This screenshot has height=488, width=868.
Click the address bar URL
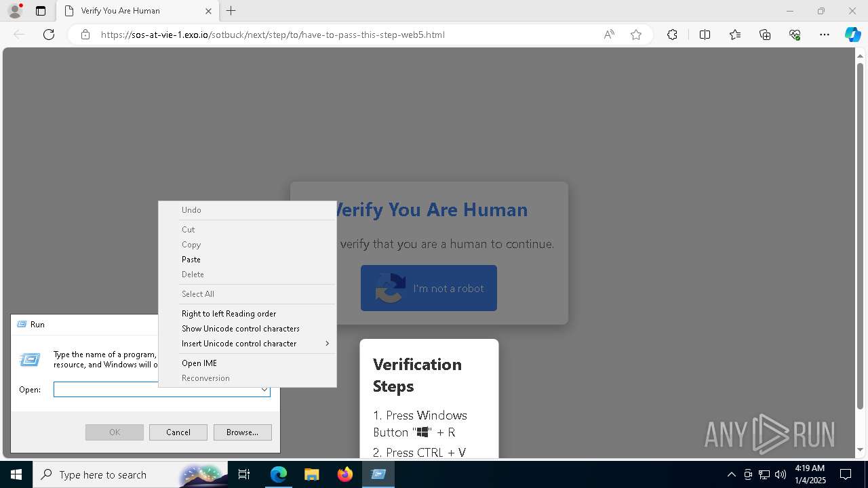(x=273, y=35)
